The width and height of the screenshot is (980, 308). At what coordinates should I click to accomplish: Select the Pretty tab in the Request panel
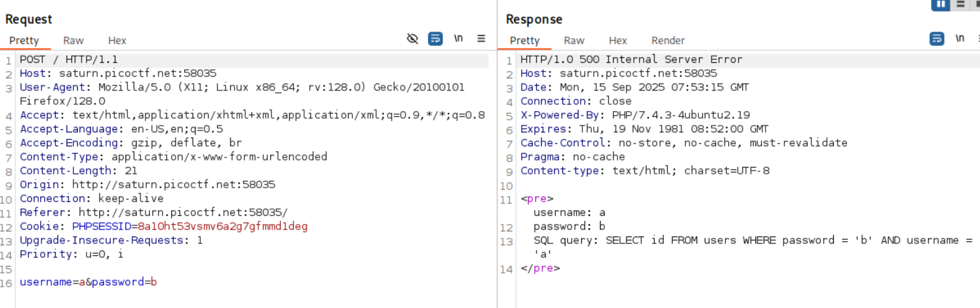point(24,41)
